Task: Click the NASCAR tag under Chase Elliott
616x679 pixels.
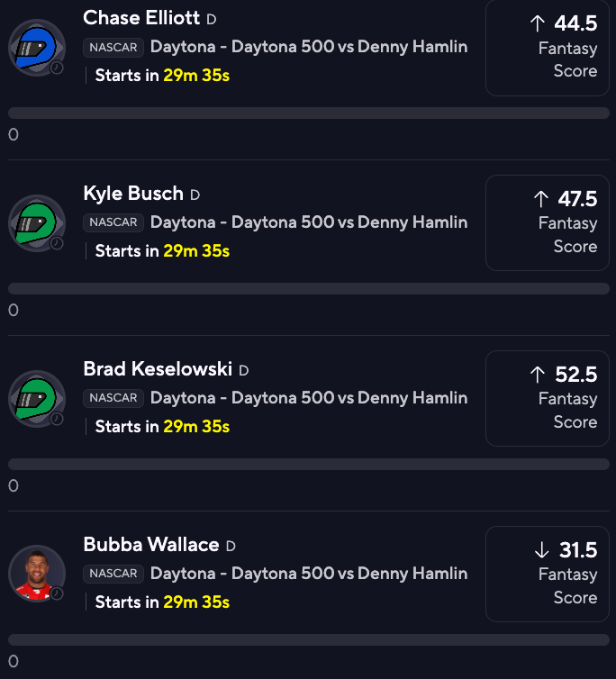Action: (x=113, y=47)
